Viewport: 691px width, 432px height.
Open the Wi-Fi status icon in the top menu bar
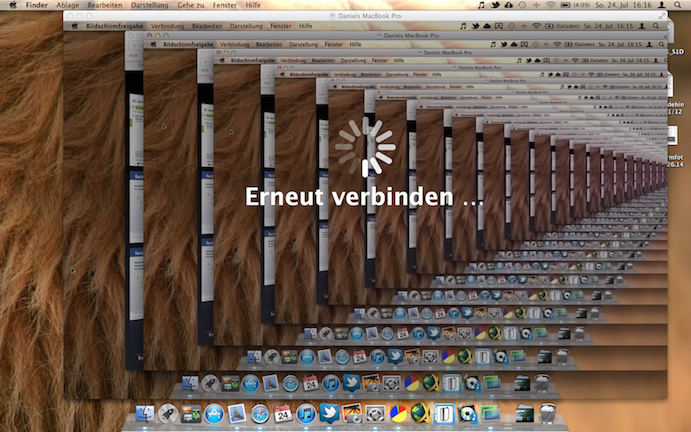(x=550, y=5)
